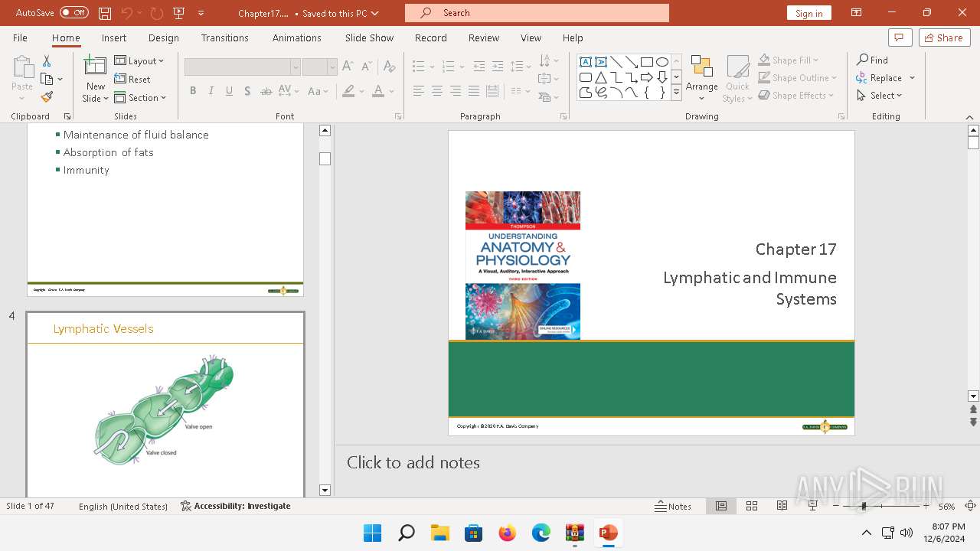The width and height of the screenshot is (980, 551).
Task: Open the Slide Show tab
Action: [369, 37]
